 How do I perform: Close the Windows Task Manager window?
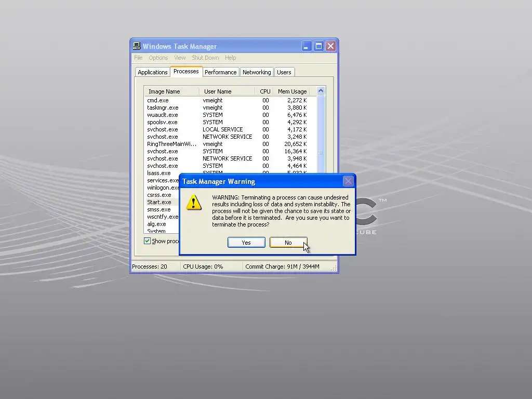click(331, 46)
